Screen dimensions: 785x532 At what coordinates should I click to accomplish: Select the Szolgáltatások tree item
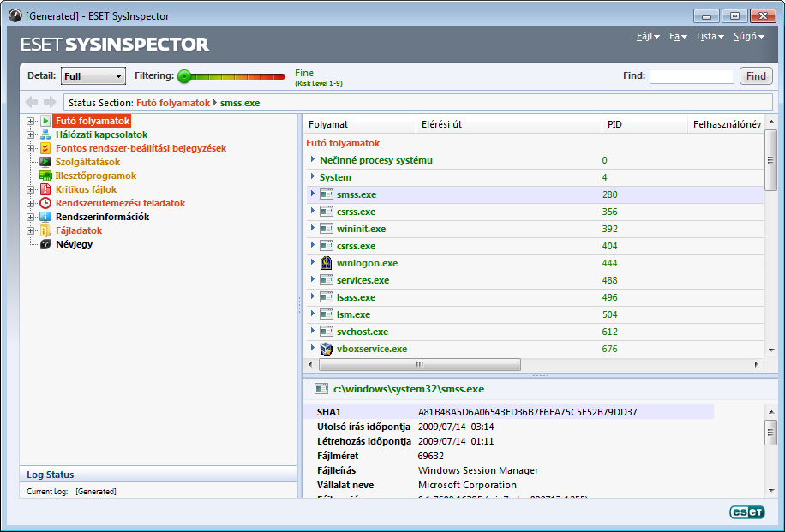pos(87,162)
